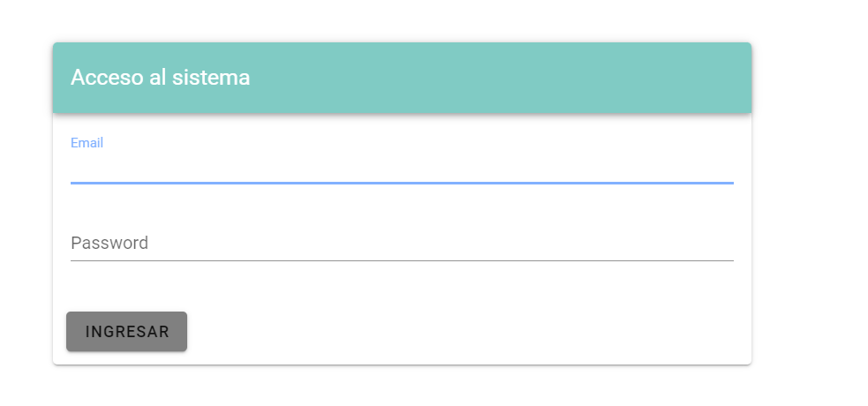Click the blue underline of the Email field

[x=402, y=182]
